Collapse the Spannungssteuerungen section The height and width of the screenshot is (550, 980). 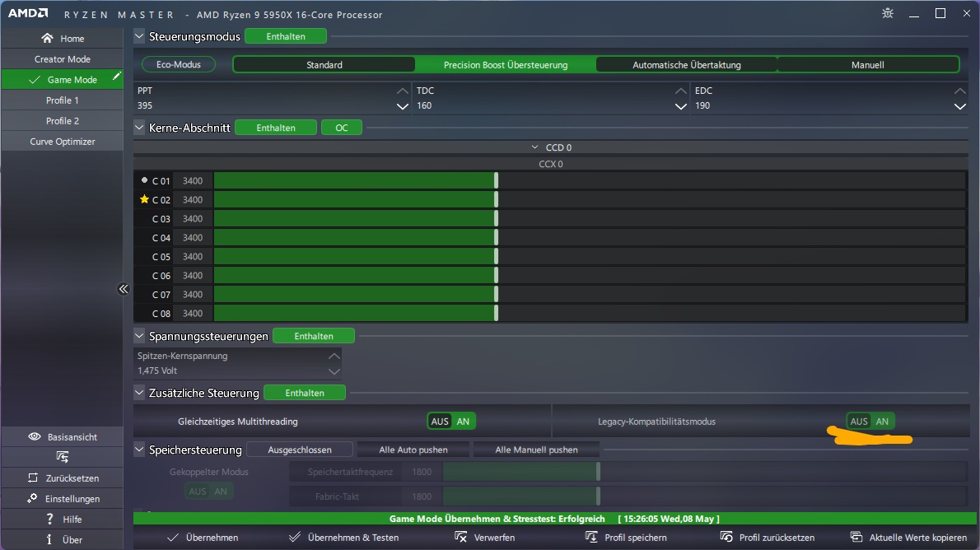click(139, 336)
